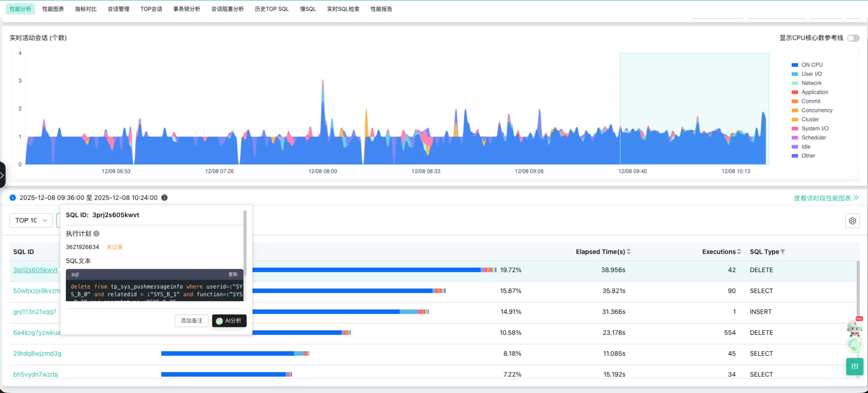Click info icon beside the time range

coord(164,198)
